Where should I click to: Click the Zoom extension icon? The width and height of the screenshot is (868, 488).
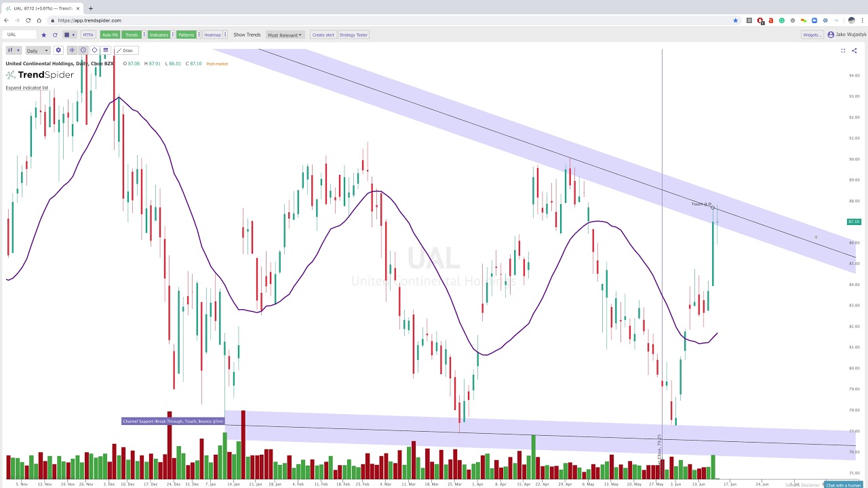814,20
